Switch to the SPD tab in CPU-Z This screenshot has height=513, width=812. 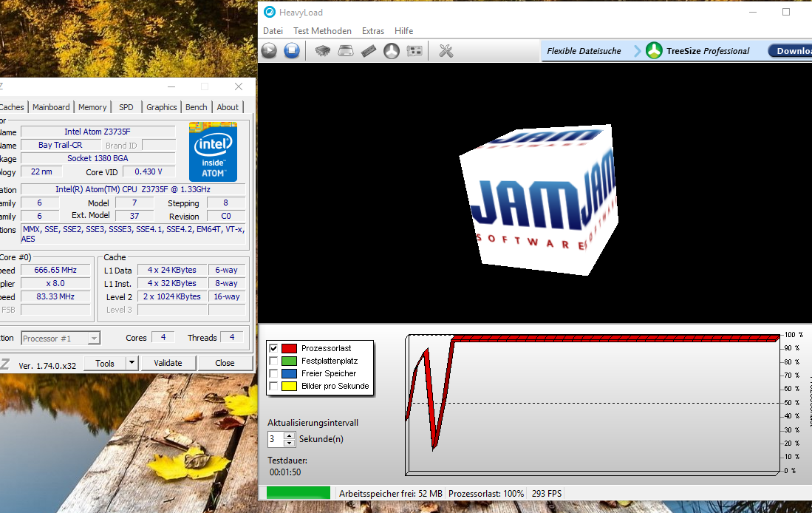coord(126,107)
